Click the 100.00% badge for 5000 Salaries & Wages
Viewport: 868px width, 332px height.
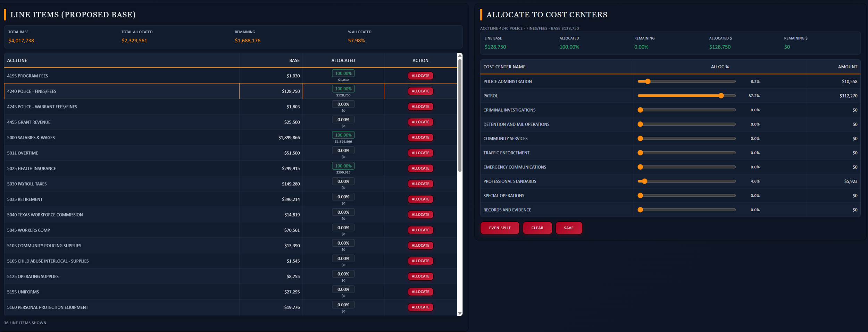pos(343,135)
